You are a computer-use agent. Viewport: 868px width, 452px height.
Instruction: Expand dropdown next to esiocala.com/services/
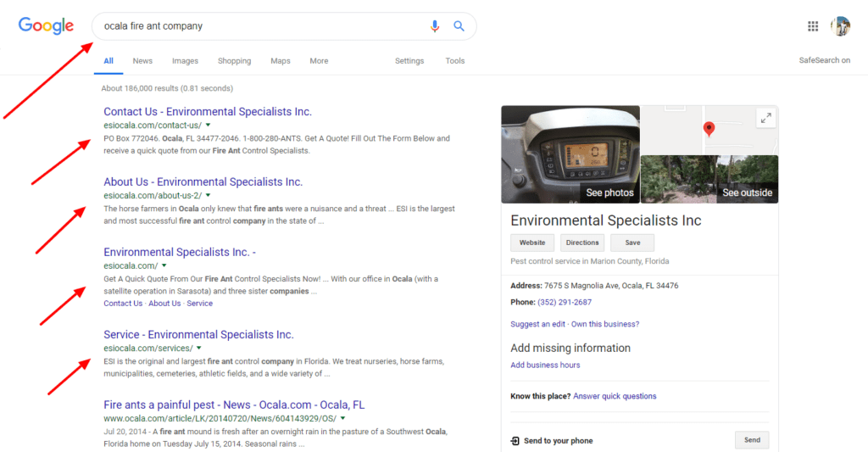click(198, 349)
